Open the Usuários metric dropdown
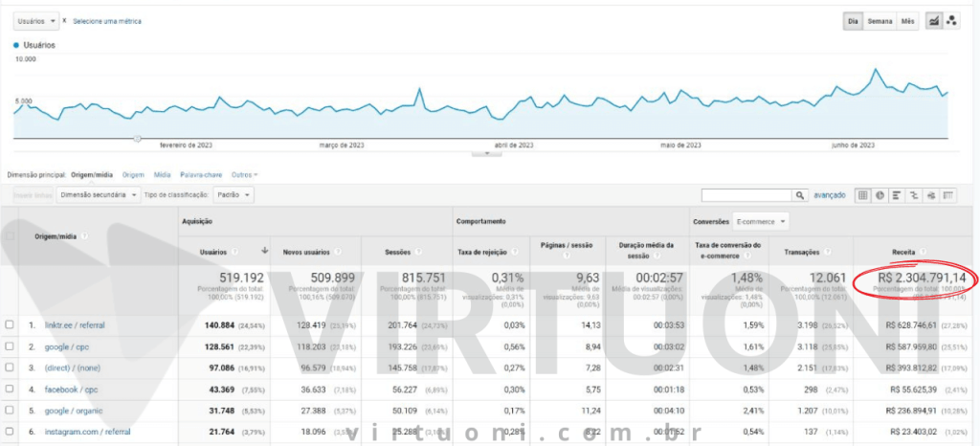The width and height of the screenshot is (980, 446). (35, 21)
